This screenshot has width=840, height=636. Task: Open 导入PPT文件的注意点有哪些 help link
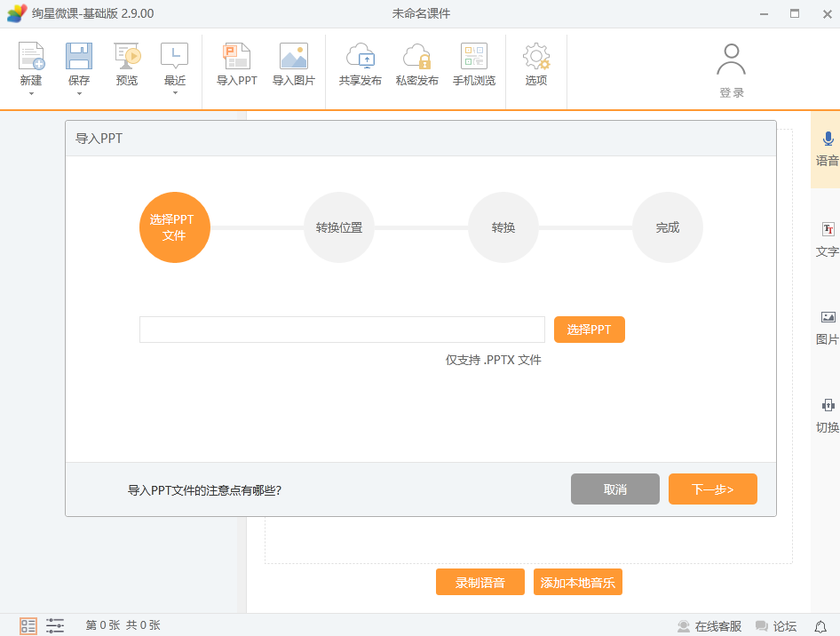[204, 490]
